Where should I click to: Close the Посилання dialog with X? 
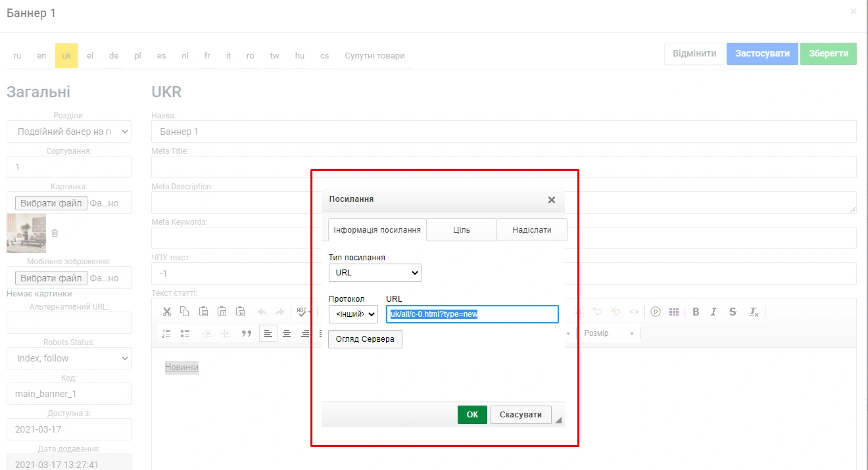point(552,200)
